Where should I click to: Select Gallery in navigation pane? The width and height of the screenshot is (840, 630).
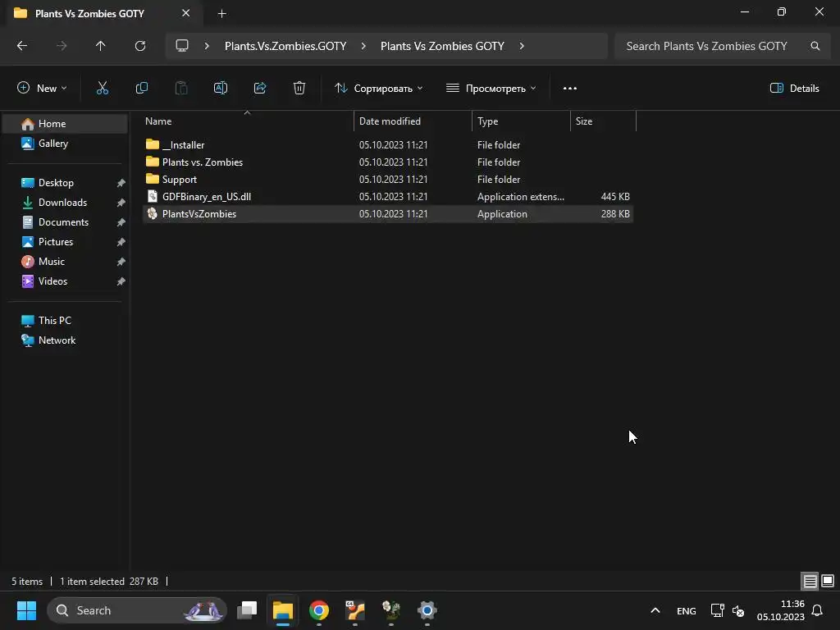point(66,143)
